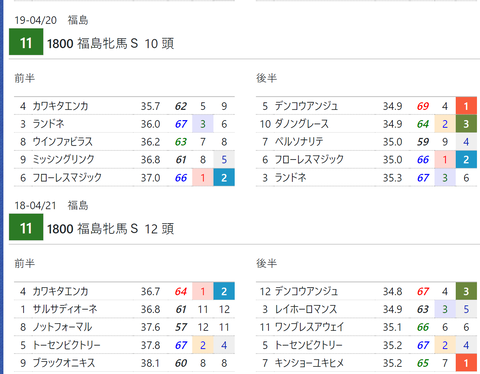480x374 pixels.
Task: Open the 1800 福島牝馬S 12頭 race title
Action: 110,229
